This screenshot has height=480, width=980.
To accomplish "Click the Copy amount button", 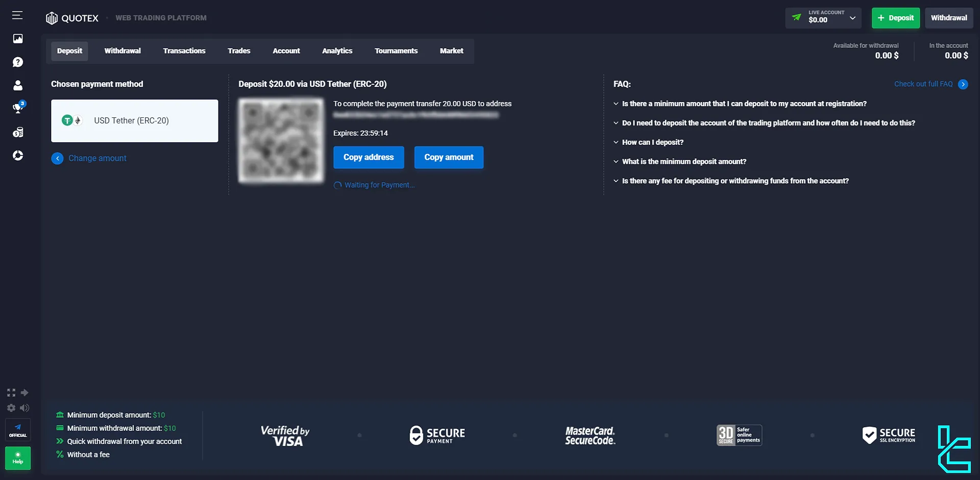I will (x=449, y=158).
